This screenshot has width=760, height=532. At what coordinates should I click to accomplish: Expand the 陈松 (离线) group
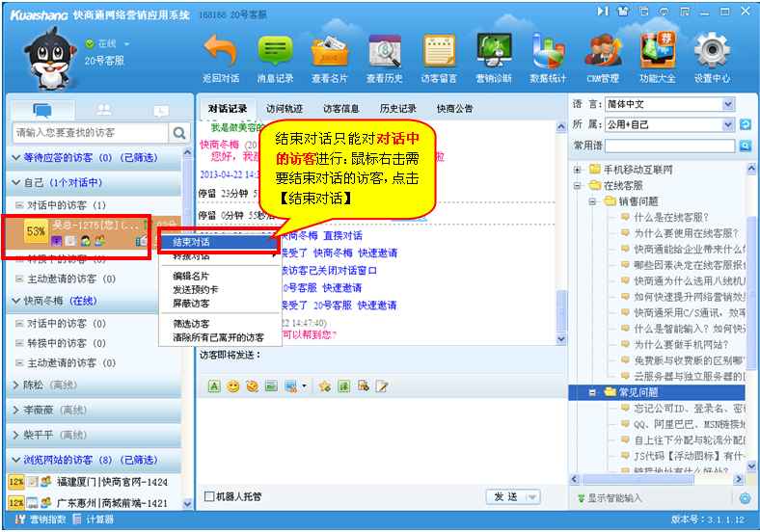(15, 385)
